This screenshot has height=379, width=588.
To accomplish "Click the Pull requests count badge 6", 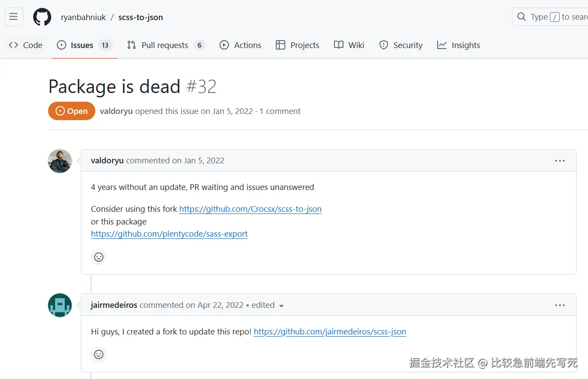I will click(199, 45).
